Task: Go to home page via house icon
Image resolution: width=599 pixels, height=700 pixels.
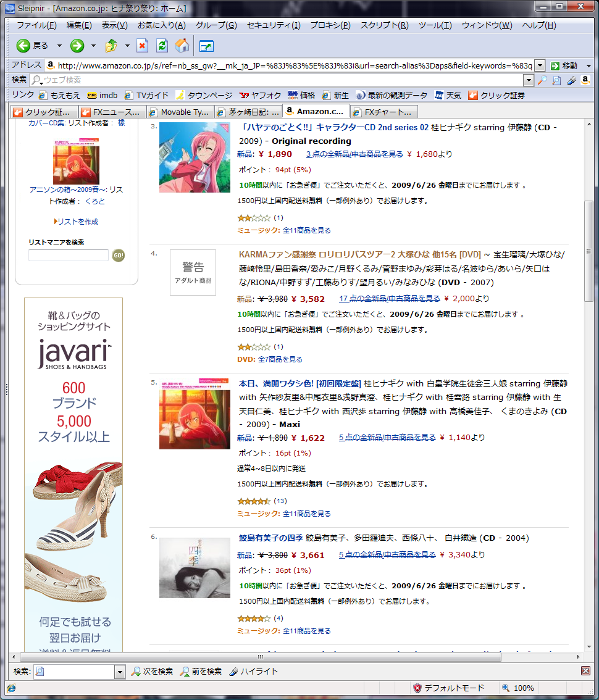Action: pyautogui.click(x=182, y=46)
